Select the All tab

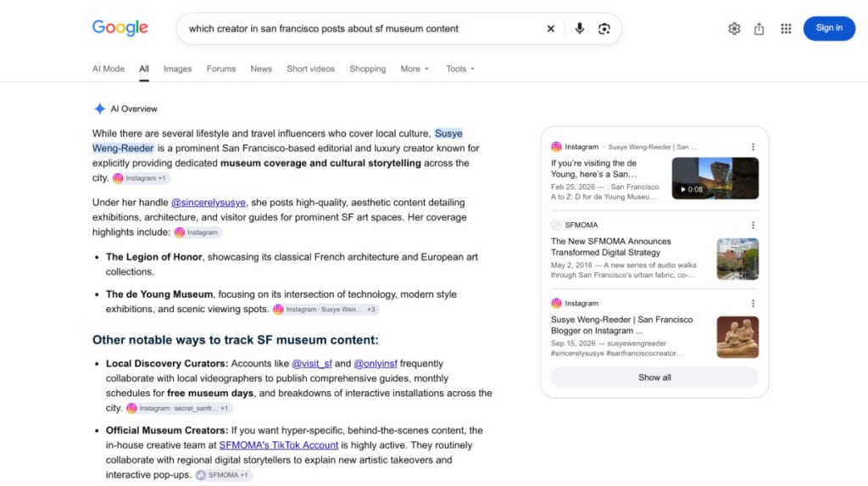click(144, 69)
